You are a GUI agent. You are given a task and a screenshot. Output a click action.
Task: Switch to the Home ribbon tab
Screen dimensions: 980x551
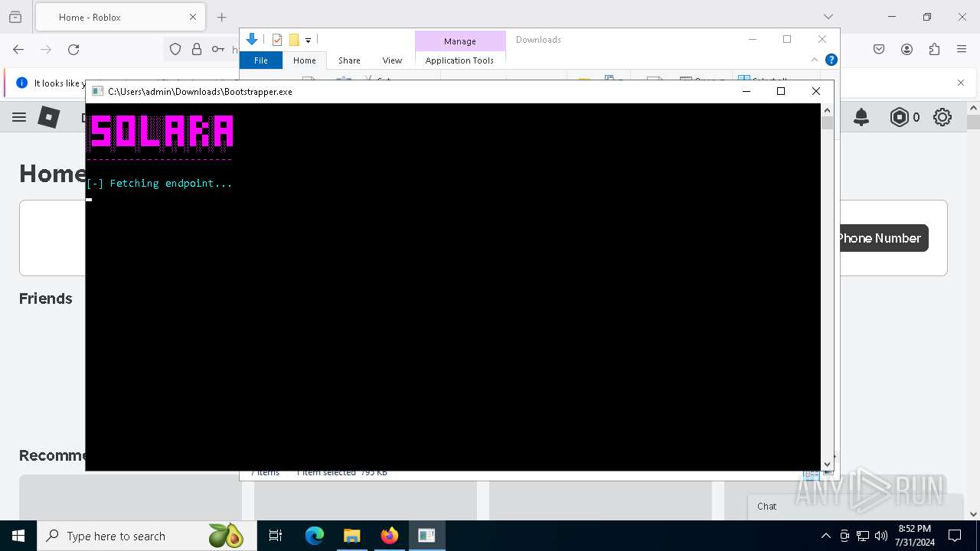coord(305,60)
